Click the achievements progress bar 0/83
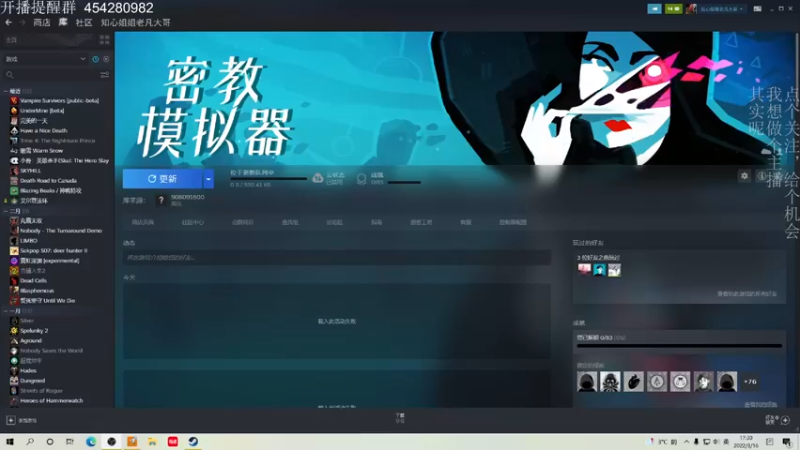 (x=679, y=346)
